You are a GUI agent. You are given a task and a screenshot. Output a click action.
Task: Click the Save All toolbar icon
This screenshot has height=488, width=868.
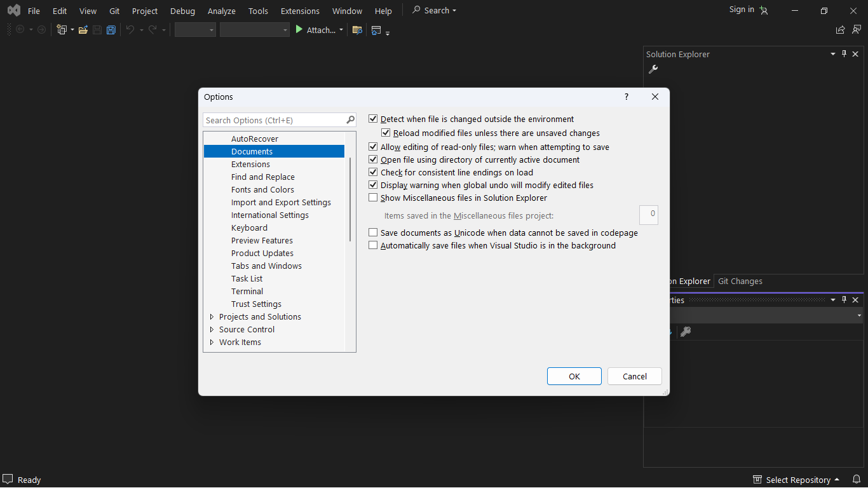click(x=111, y=30)
